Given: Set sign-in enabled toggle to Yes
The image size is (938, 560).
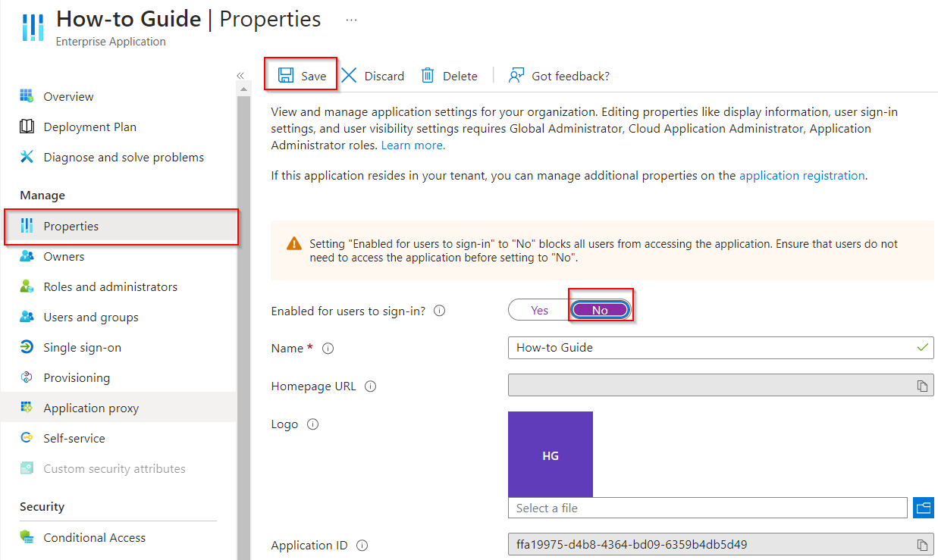Looking at the screenshot, I should (x=539, y=310).
